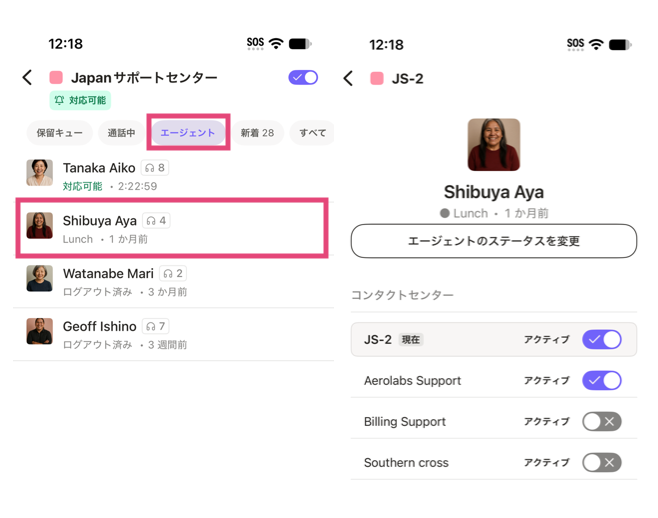This screenshot has width=658, height=518.
Task: Tap battery icon in right status bar
Action: tap(620, 44)
